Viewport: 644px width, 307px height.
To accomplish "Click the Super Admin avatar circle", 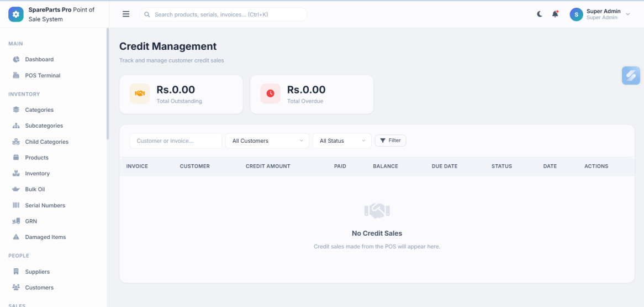I will coord(576,14).
